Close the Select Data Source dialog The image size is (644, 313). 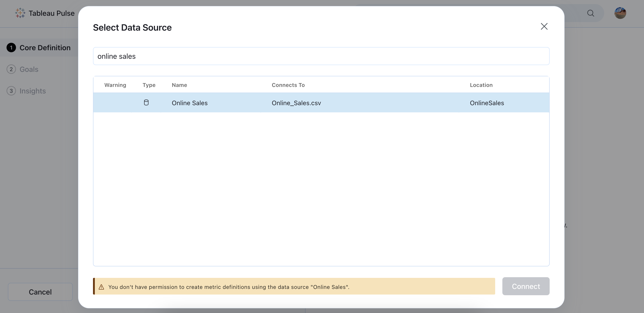544,27
